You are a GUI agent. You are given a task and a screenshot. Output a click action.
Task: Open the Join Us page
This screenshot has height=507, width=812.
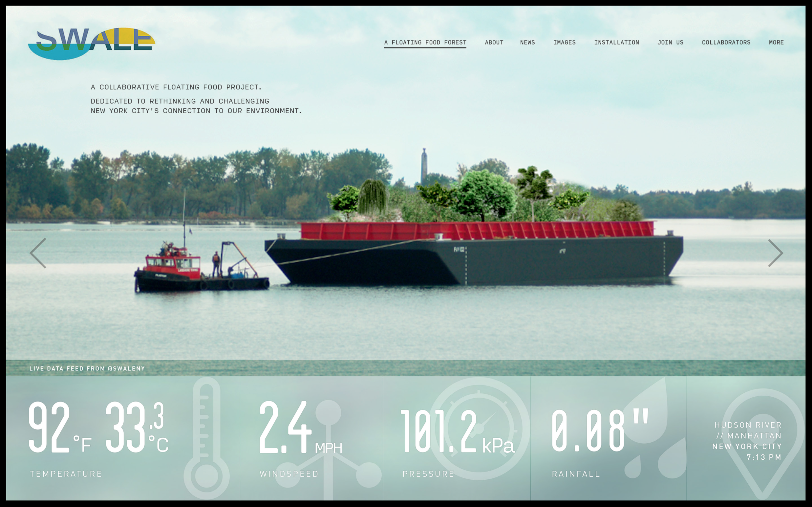(670, 43)
